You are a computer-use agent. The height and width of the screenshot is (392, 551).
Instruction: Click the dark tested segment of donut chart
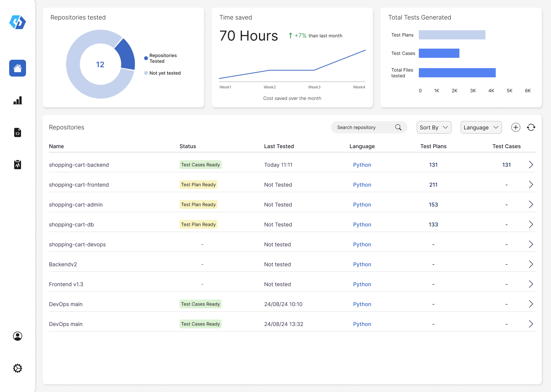click(x=127, y=55)
